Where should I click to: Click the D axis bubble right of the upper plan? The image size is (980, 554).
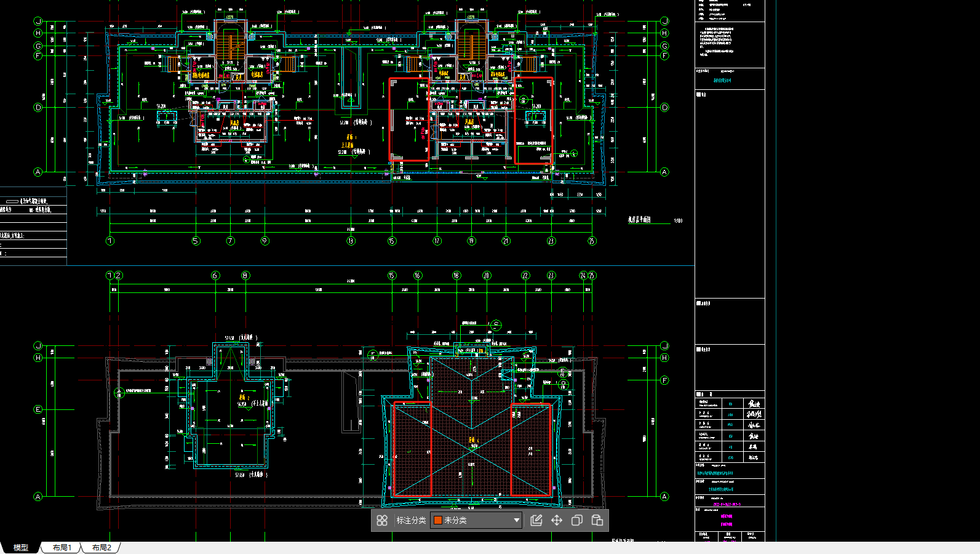(664, 107)
